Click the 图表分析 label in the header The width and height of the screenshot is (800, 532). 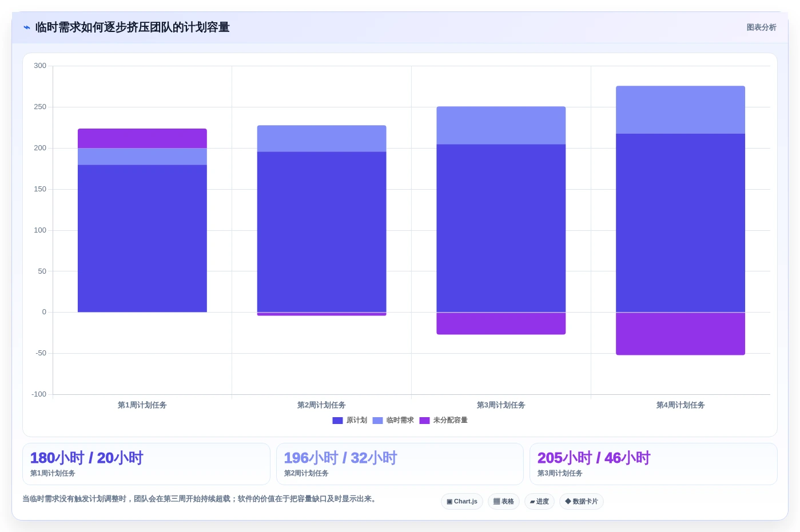tap(761, 27)
